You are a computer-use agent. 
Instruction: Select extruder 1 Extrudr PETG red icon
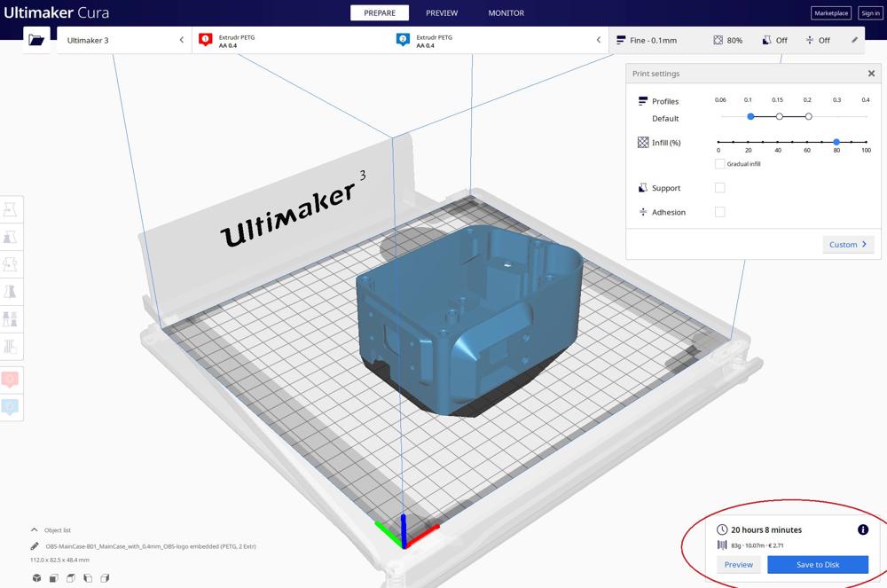point(206,40)
